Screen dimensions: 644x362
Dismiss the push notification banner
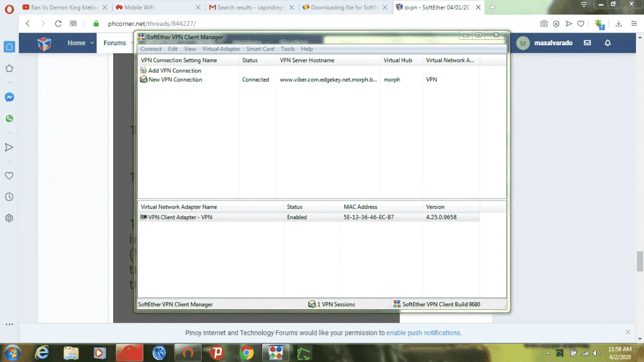[627, 332]
